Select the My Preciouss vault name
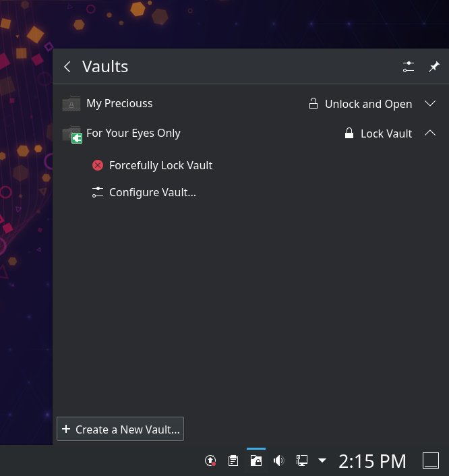This screenshot has width=449, height=476. pos(119,104)
